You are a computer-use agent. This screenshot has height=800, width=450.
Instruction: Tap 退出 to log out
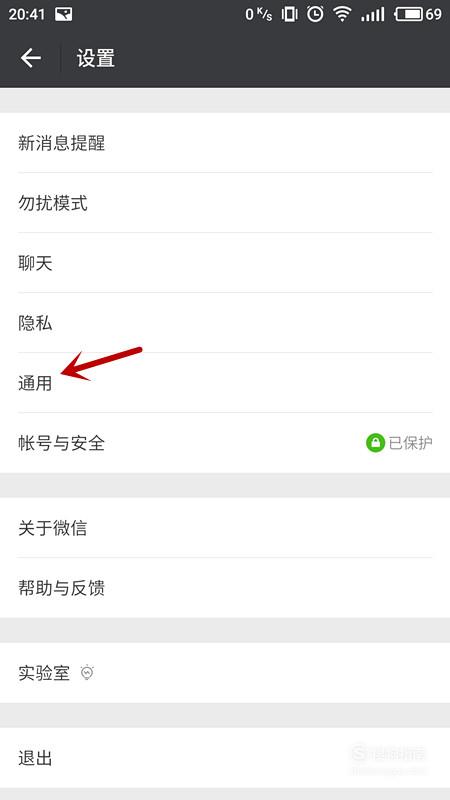(225, 758)
